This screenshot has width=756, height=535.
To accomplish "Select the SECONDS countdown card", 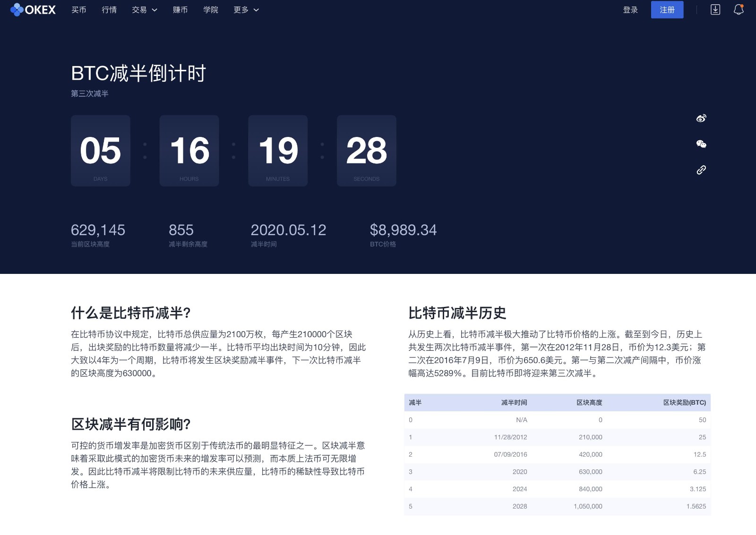I will tap(367, 151).
